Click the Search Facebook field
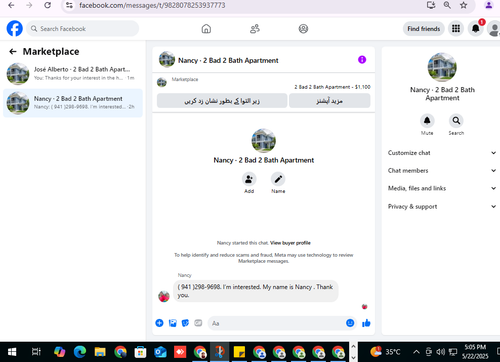This screenshot has height=362, width=500. [82, 29]
